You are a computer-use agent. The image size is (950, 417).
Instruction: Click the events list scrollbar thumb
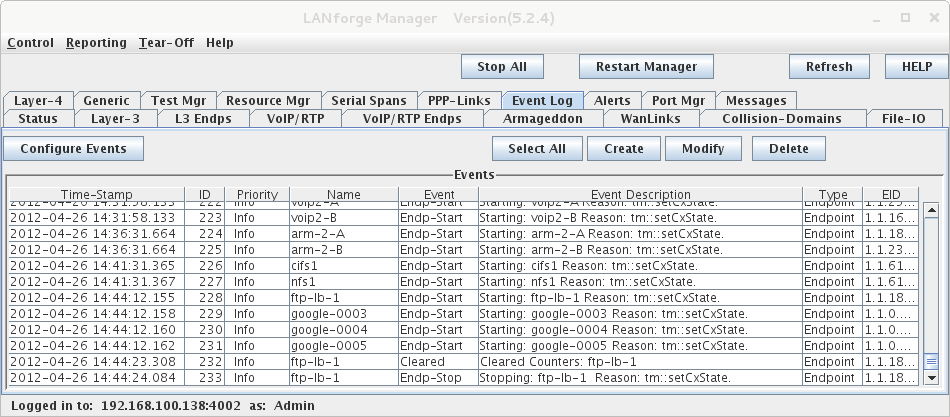tap(931, 362)
